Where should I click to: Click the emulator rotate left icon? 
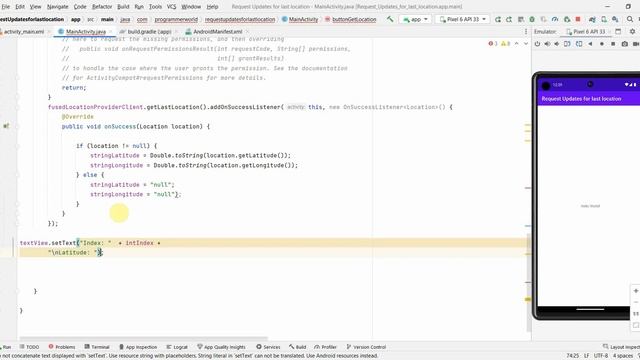pos(567,44)
